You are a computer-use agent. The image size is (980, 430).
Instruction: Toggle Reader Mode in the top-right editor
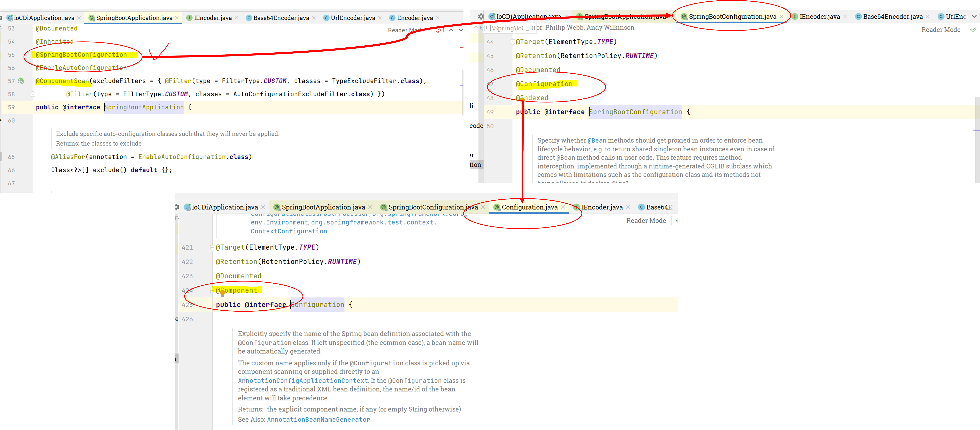point(941,30)
